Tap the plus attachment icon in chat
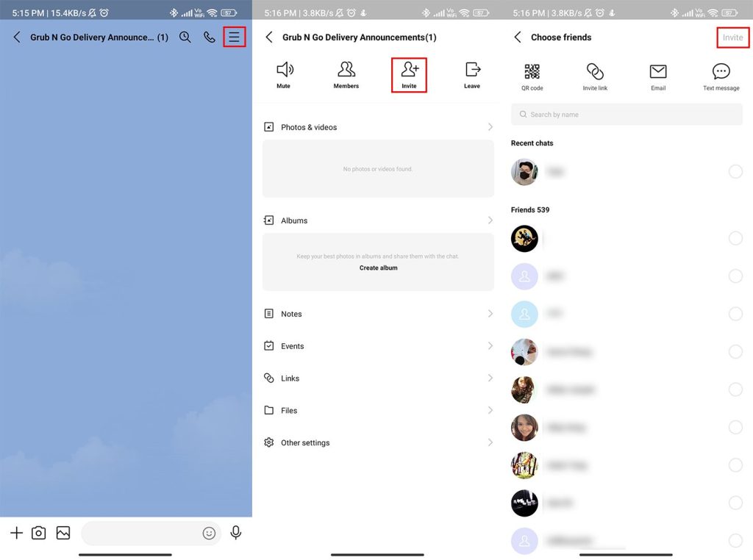Viewport: 753px width, 560px height. (16, 533)
